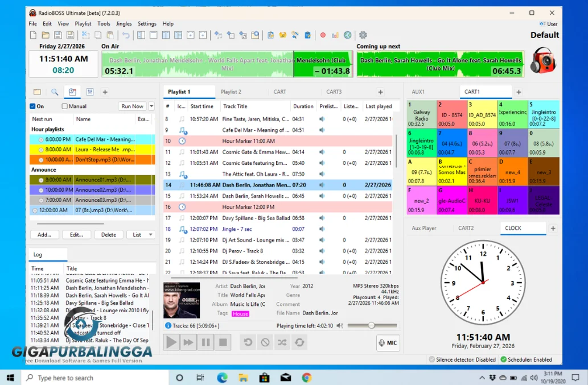This screenshot has width=588, height=385.
Task: Open the mixer sliders panel tab
Action: pyautogui.click(x=90, y=92)
